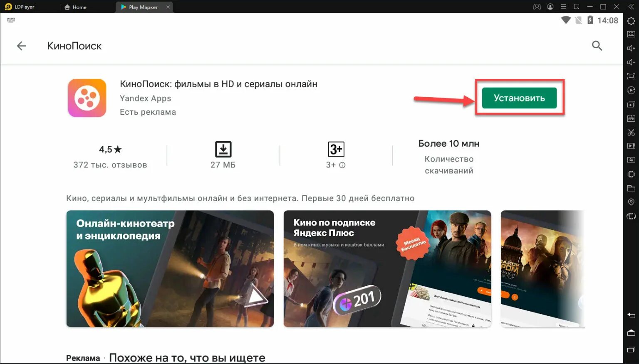Open the keyboard mapping tool
The height and width of the screenshot is (364, 639).
631,34
